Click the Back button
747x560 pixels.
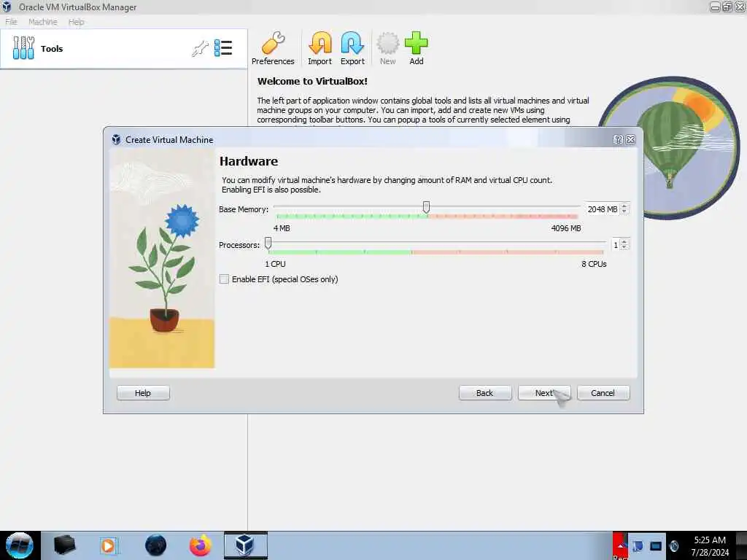[485, 393]
